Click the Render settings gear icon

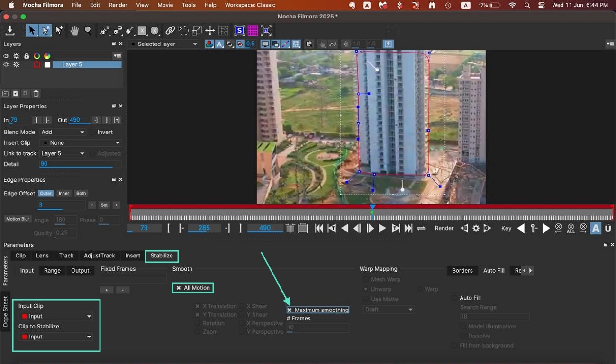point(476,228)
